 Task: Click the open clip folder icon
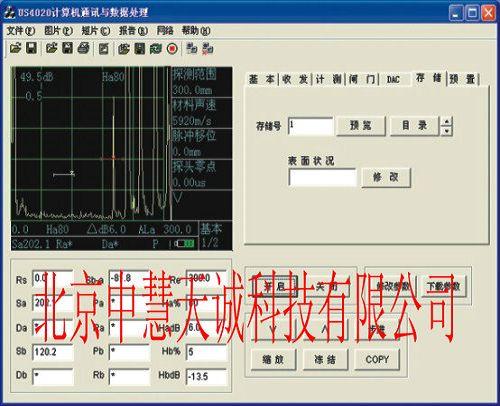[124, 49]
